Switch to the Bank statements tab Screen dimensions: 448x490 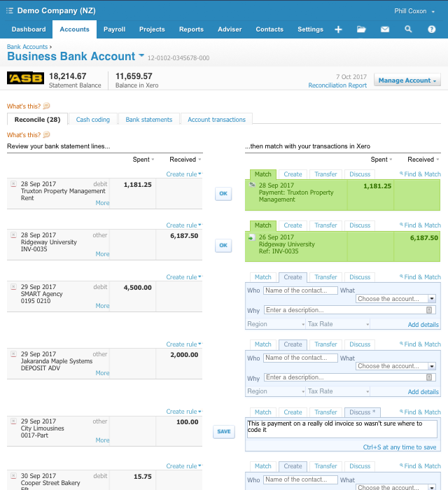148,120
